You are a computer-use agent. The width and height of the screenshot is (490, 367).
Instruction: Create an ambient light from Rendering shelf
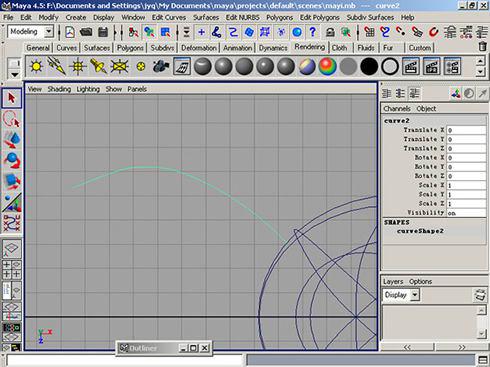(36, 66)
